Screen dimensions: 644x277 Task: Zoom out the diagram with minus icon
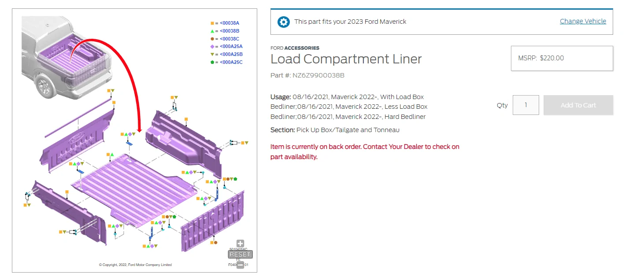[x=240, y=265]
